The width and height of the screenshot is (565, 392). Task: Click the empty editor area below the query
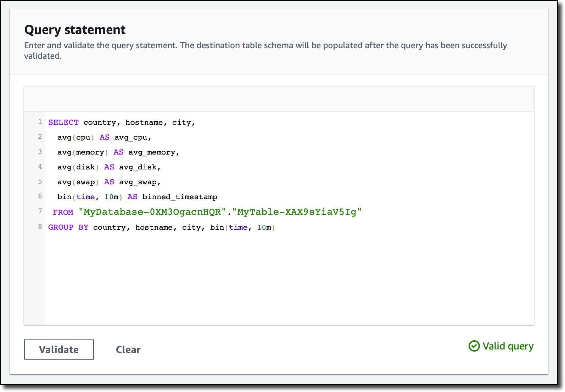(289, 278)
